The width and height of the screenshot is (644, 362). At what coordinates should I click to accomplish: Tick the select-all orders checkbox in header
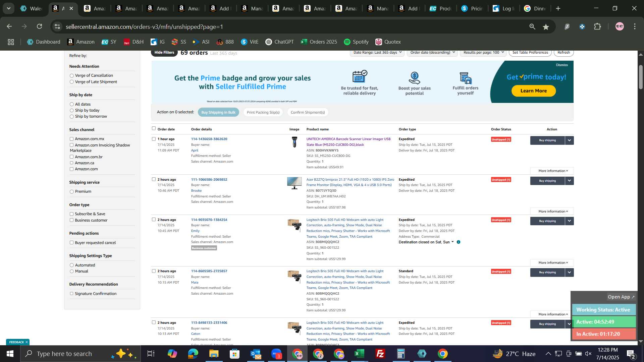(x=154, y=128)
